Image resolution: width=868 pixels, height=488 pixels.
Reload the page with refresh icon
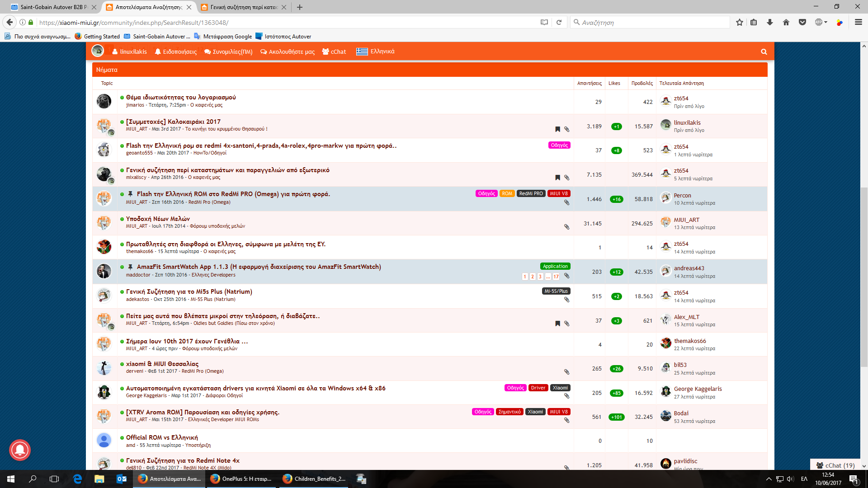click(559, 22)
